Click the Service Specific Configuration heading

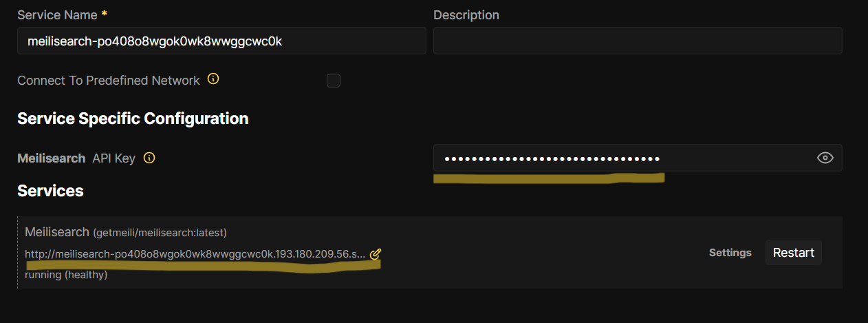tap(132, 118)
